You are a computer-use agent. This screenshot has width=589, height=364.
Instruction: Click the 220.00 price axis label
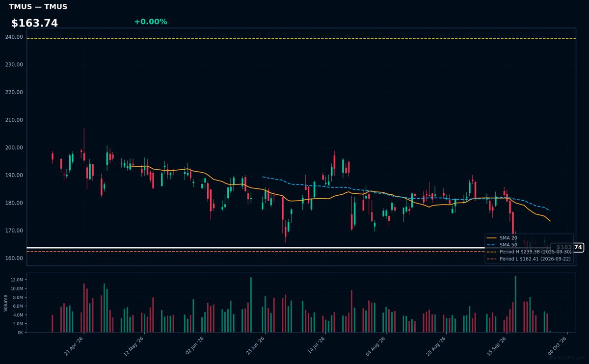pyautogui.click(x=14, y=92)
